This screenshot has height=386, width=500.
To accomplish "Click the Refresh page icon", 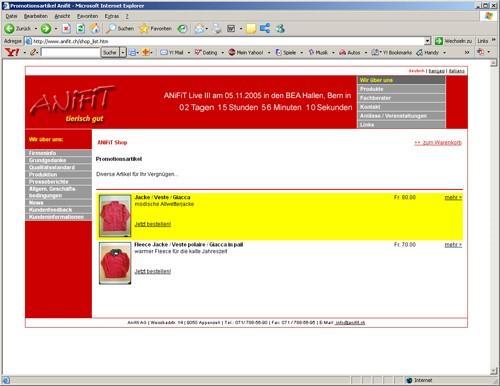I will 81,29.
